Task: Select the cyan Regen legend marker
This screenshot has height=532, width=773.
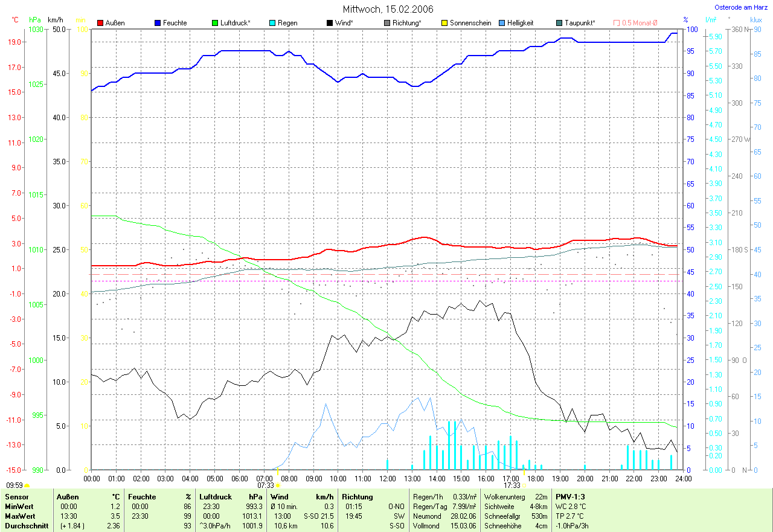Action: pyautogui.click(x=272, y=23)
